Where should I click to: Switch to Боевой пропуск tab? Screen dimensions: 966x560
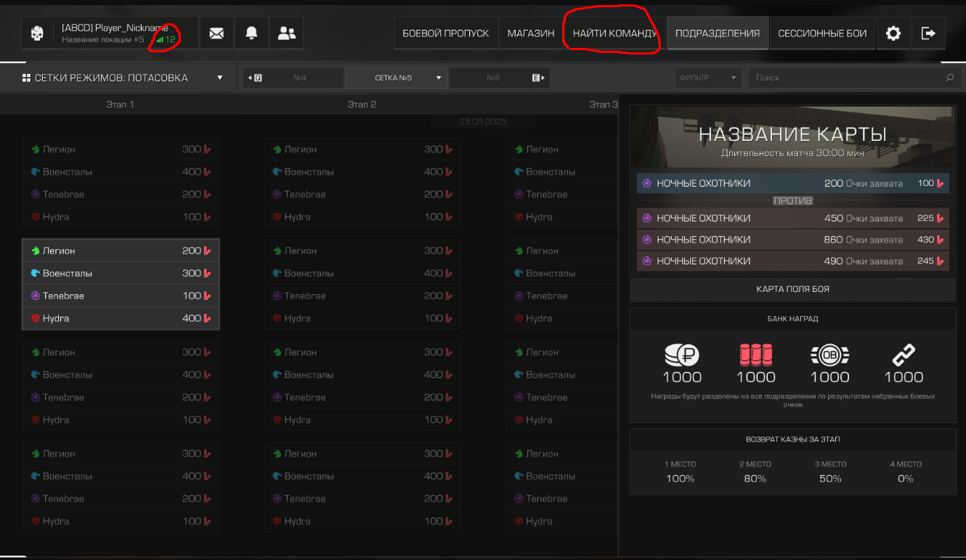pyautogui.click(x=446, y=33)
